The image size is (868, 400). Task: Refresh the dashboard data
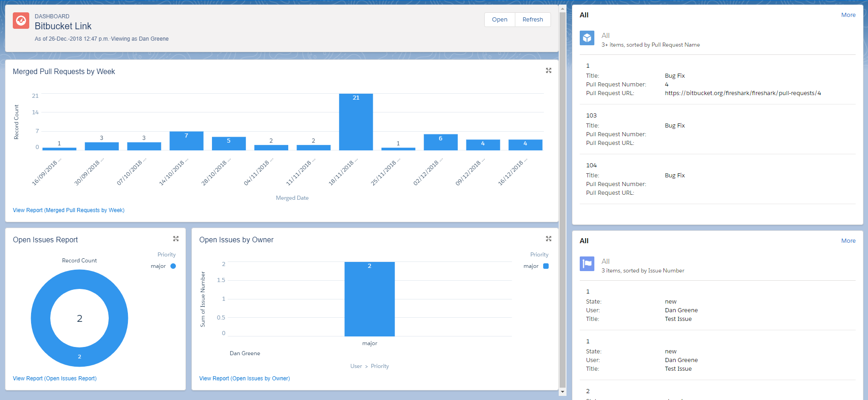533,20
